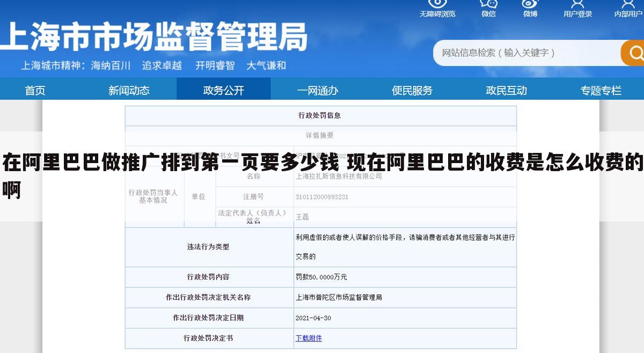The width and height of the screenshot is (644, 353).
Task: Open 内部用户 internal user login
Action: coord(628,9)
